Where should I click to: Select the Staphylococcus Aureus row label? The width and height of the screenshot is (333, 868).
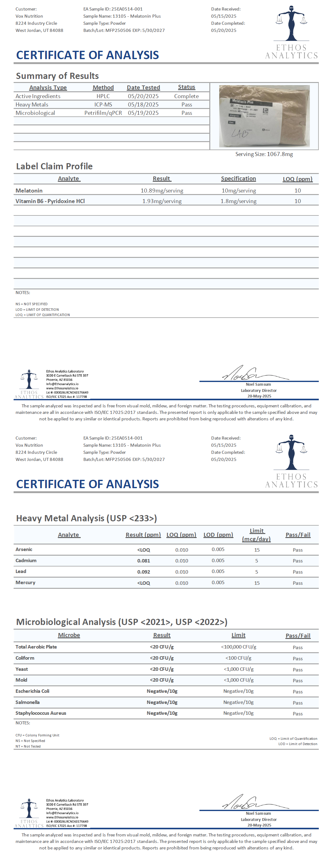[x=41, y=713]
